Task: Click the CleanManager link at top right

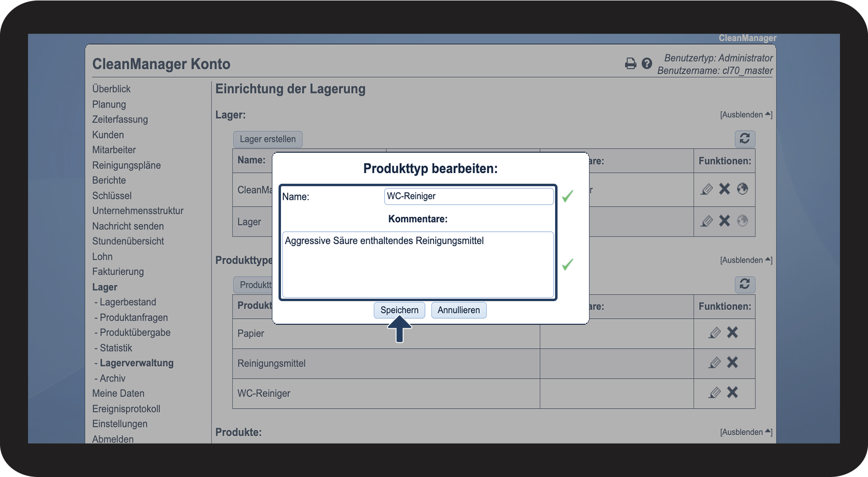Action: [747, 38]
